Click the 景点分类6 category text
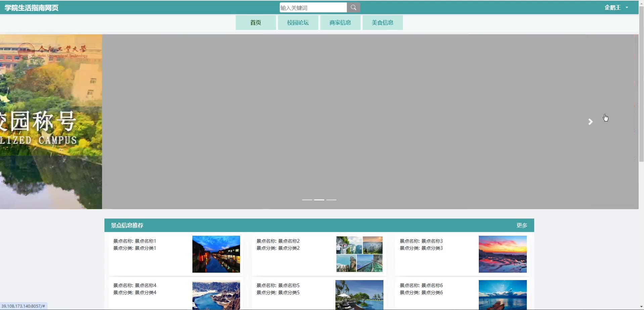Screen dimensions: 644x310 (x=432, y=293)
